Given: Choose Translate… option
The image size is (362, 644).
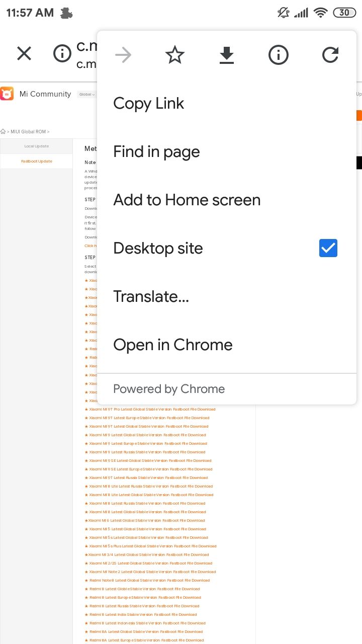Looking at the screenshot, I should tap(227, 296).
